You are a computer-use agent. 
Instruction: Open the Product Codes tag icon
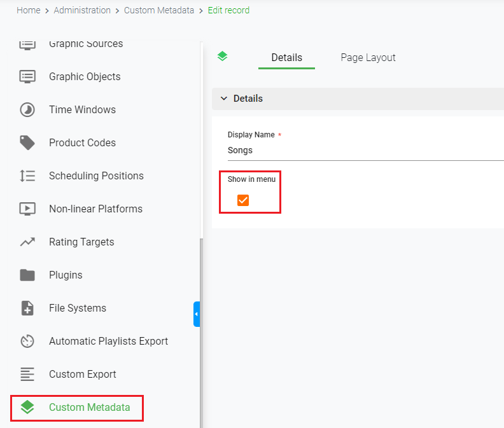click(27, 142)
